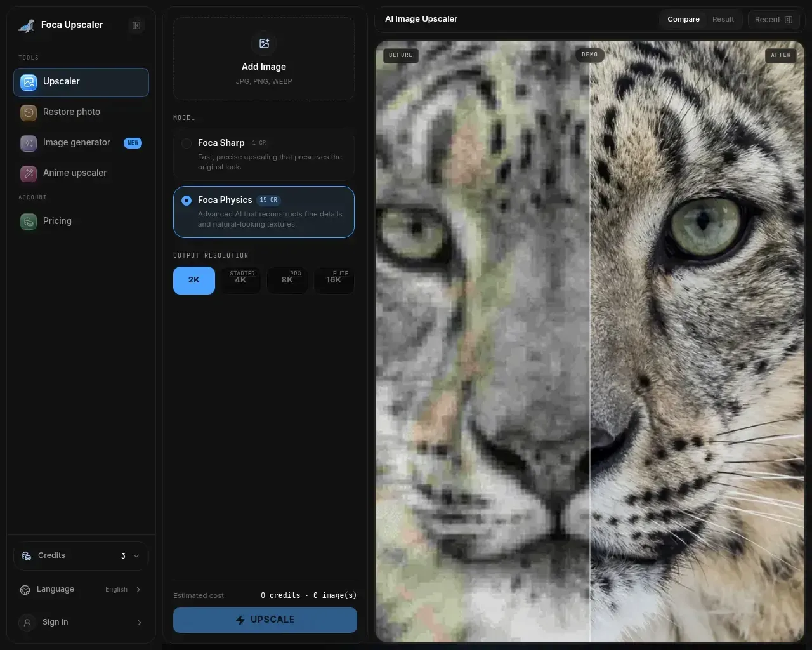Expand the Credits dropdown chevron
812x650 pixels.
136,556
